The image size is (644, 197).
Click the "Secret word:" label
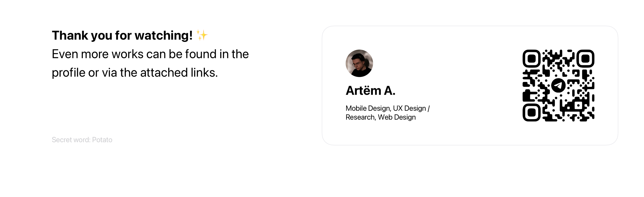tap(71, 140)
